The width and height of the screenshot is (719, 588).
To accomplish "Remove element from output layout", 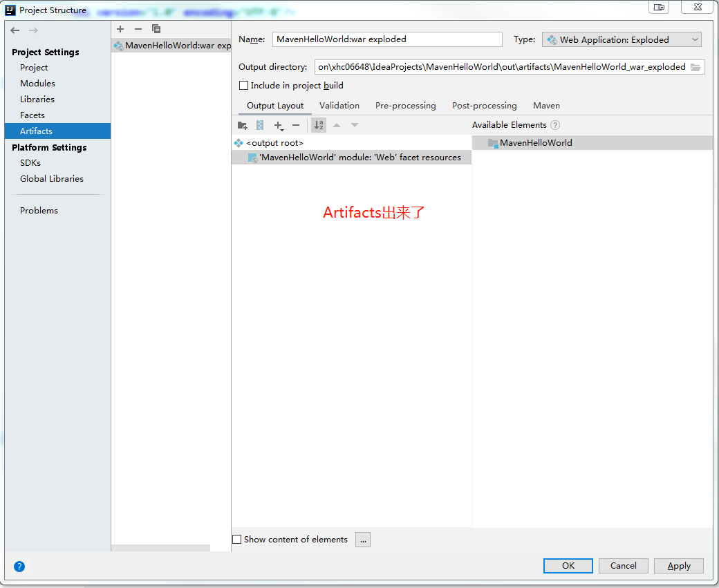I will pos(296,125).
